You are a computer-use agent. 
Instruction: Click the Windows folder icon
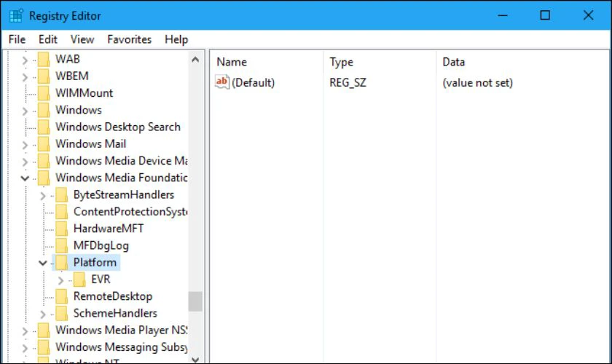tap(44, 110)
